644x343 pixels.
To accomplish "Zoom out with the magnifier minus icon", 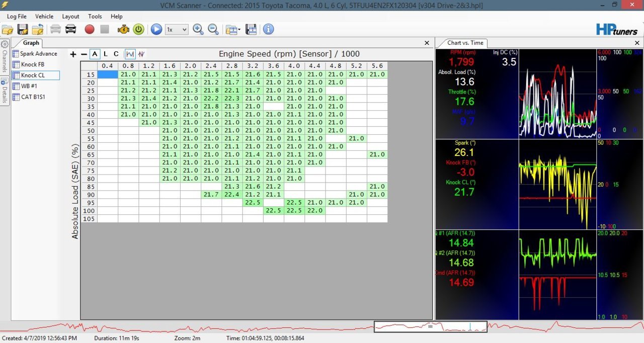I will [213, 29].
